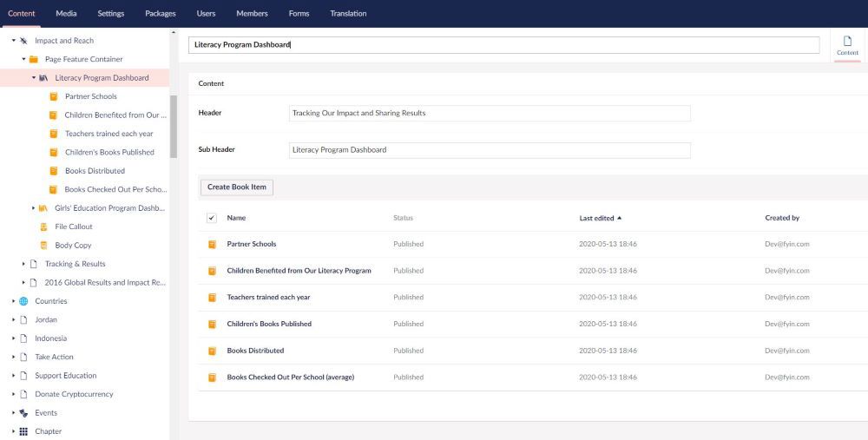Toggle the select-all checkbox in list header
Screen dimensions: 868x440
[212, 218]
